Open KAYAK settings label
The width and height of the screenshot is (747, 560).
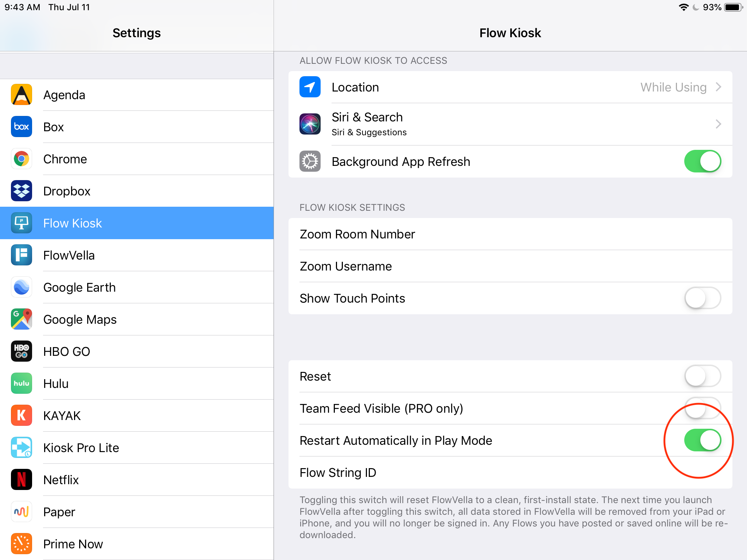62,416
